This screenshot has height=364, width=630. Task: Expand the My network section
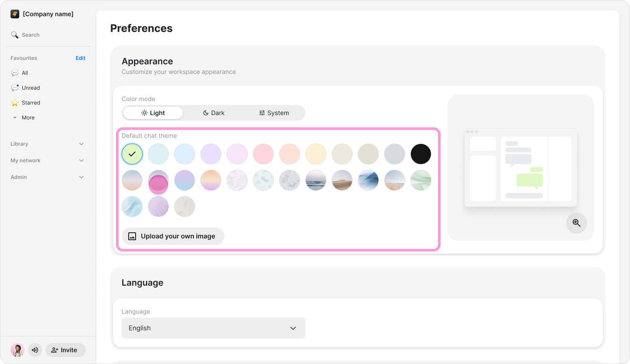pyautogui.click(x=48, y=161)
